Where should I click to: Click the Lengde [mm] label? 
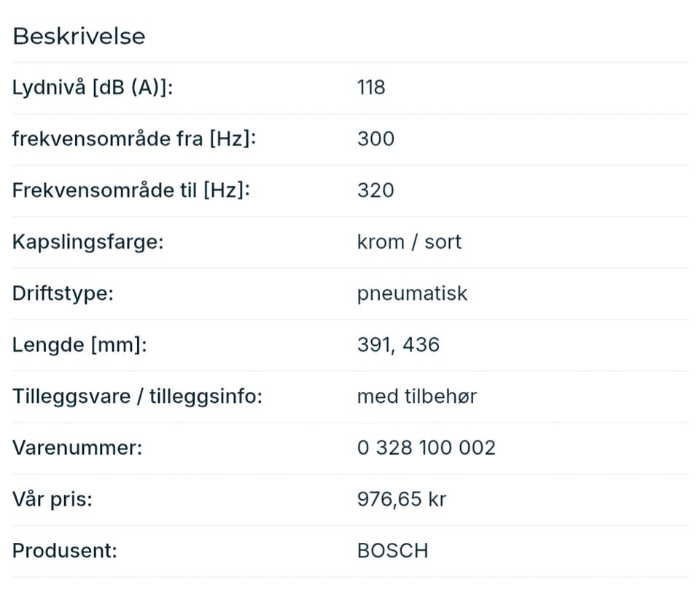click(79, 344)
